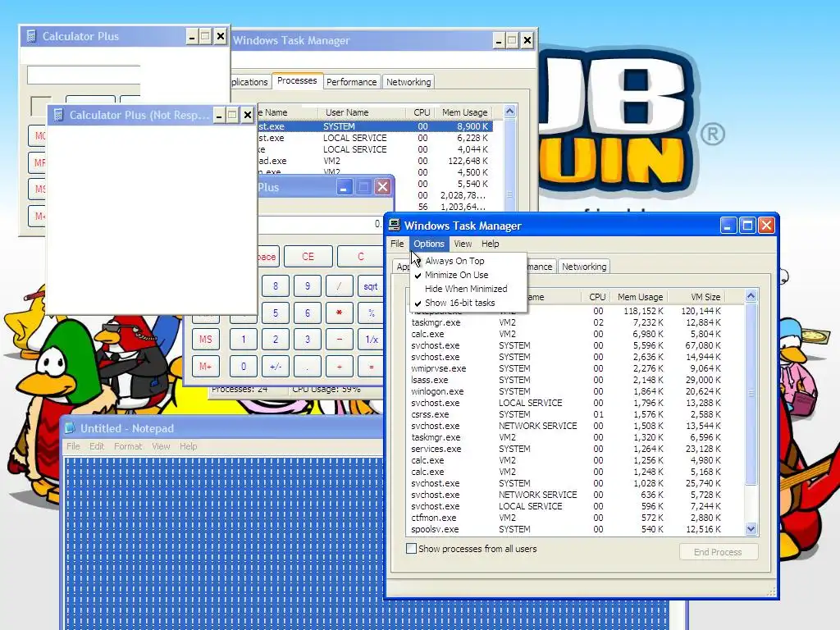
Task: Click calculator multiply (*) button
Action: coord(339,313)
